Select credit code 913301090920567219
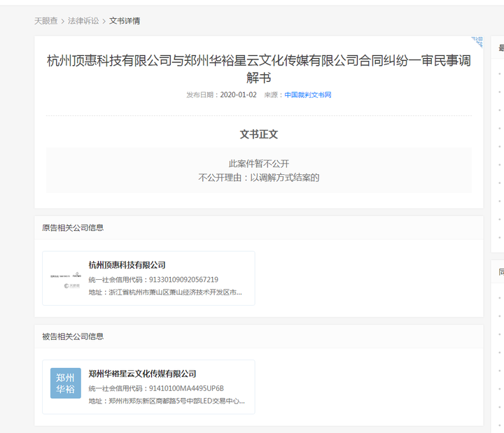Image resolution: width=504 pixels, height=433 pixels. pos(183,280)
